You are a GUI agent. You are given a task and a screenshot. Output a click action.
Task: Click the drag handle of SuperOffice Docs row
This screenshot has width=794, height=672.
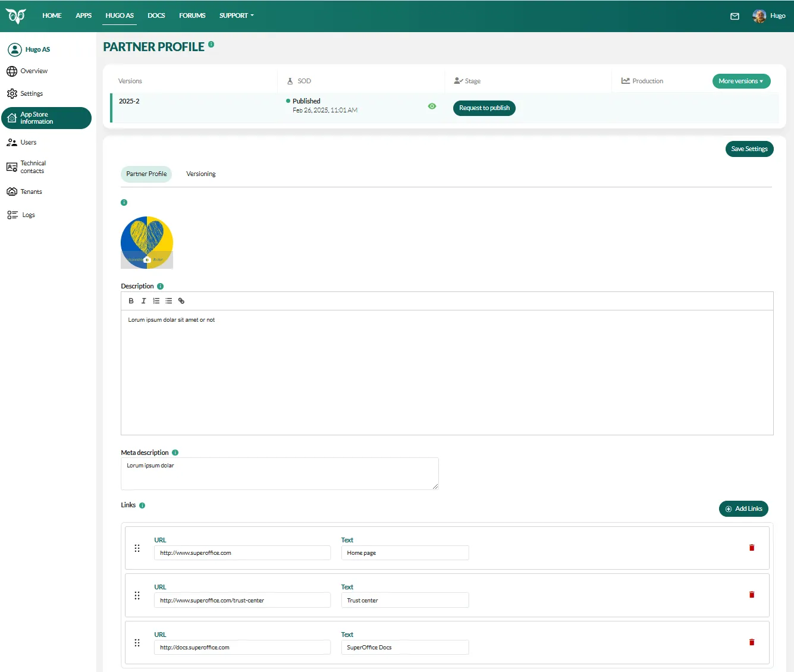pyautogui.click(x=137, y=643)
